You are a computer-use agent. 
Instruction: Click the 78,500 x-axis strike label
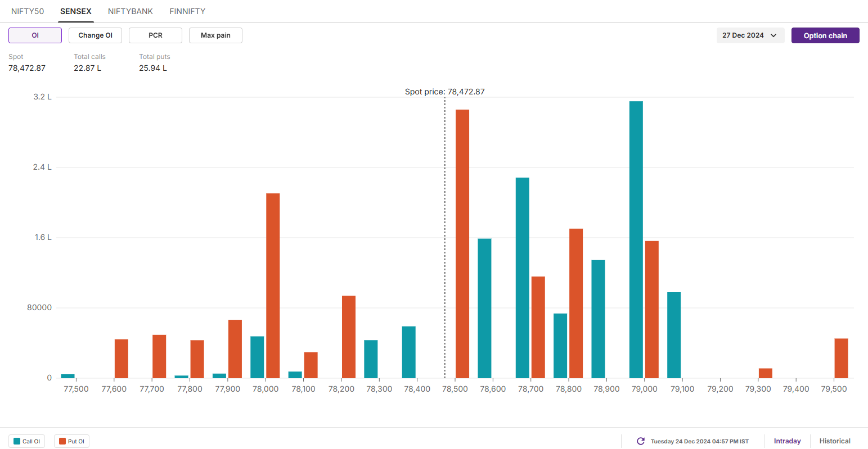(455, 389)
